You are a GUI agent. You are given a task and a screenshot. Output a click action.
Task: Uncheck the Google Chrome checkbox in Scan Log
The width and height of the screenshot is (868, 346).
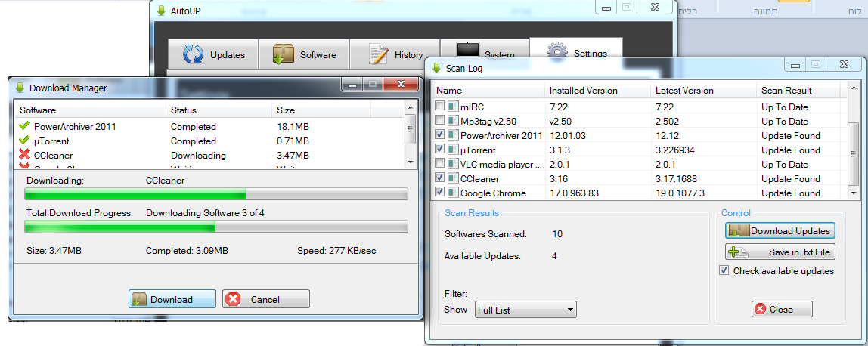(x=439, y=193)
